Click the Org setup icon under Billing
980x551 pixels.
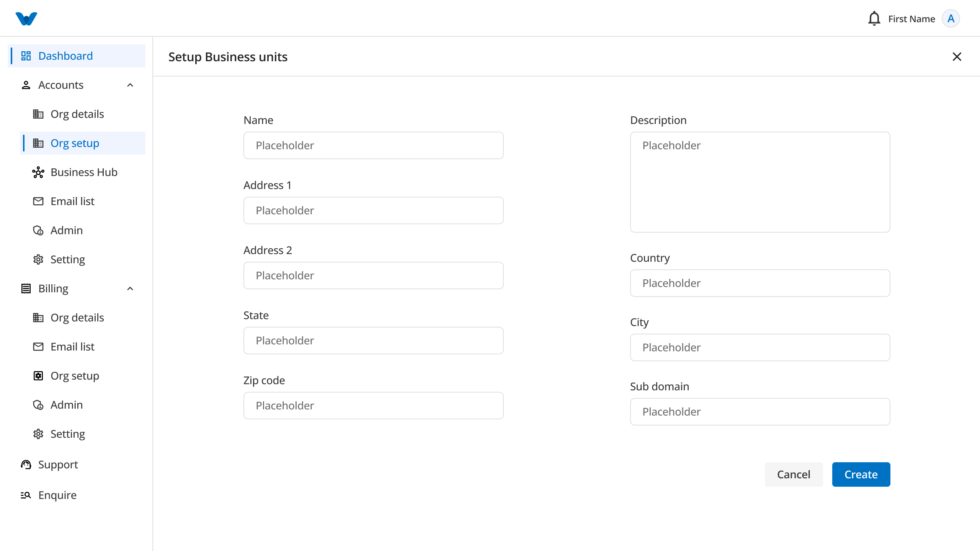[38, 376]
